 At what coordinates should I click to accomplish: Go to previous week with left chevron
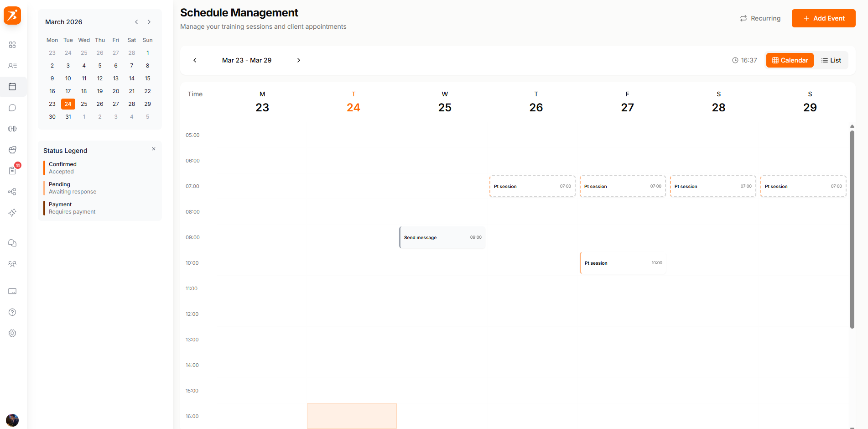195,60
